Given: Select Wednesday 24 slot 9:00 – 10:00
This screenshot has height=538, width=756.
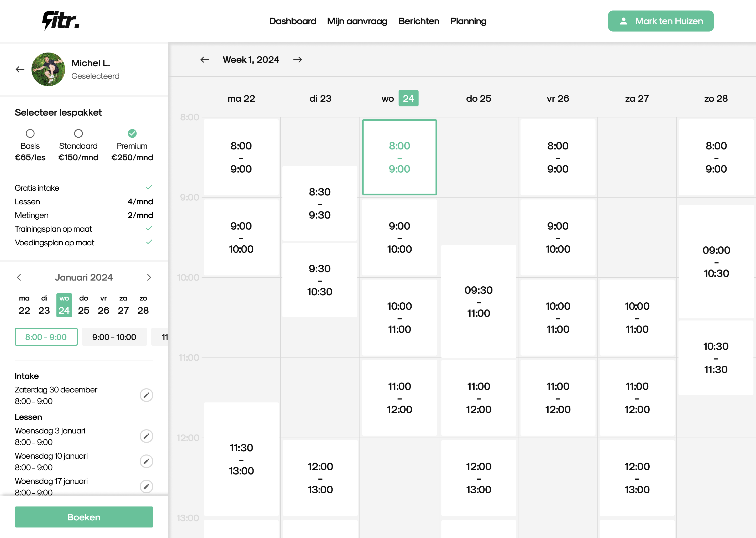Looking at the screenshot, I should click(x=400, y=237).
